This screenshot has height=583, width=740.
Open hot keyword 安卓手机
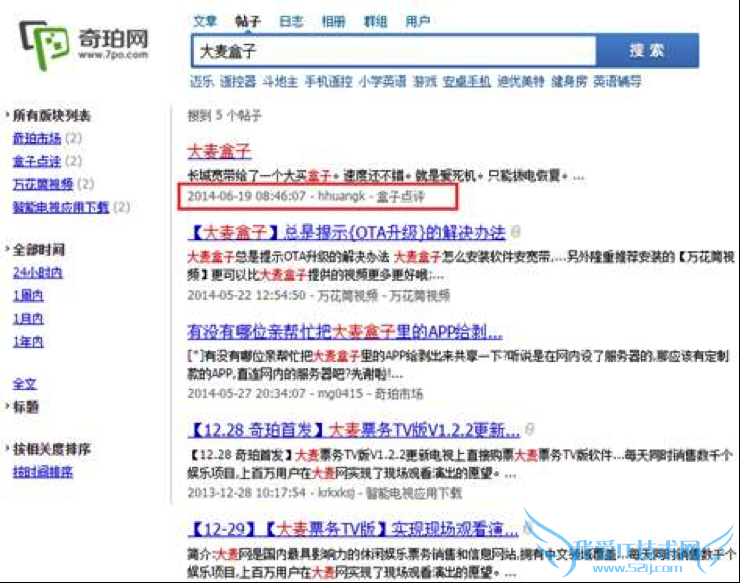pos(467,82)
